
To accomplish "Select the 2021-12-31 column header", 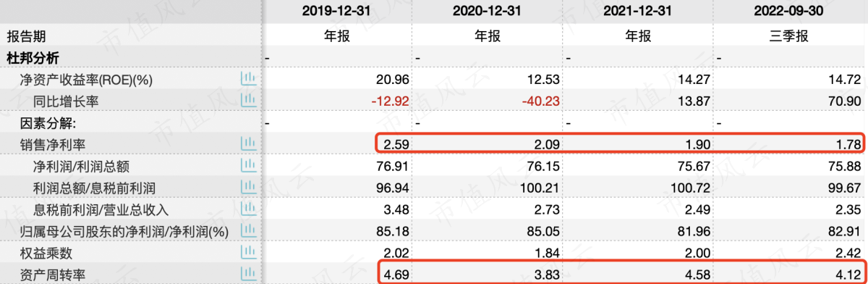I will [x=639, y=12].
